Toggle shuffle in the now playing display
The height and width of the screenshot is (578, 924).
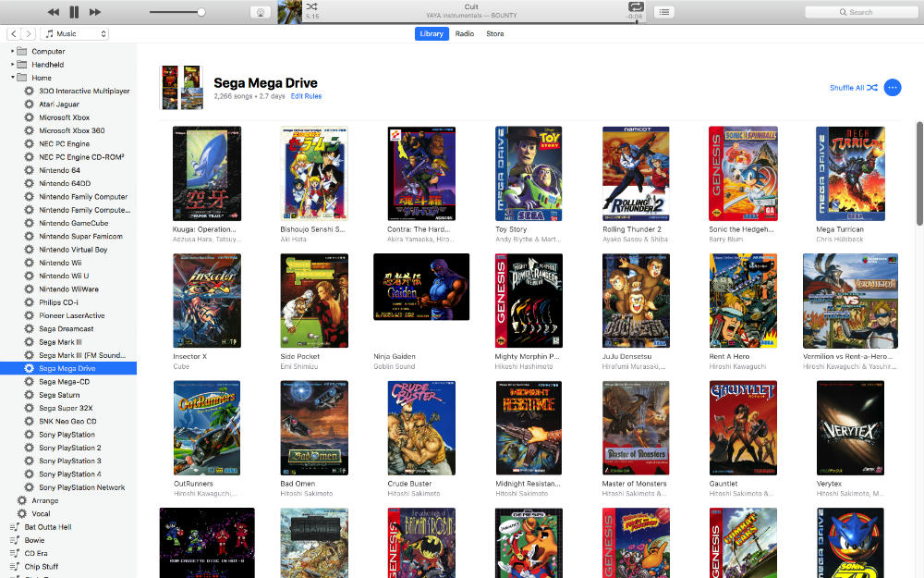tap(311, 6)
